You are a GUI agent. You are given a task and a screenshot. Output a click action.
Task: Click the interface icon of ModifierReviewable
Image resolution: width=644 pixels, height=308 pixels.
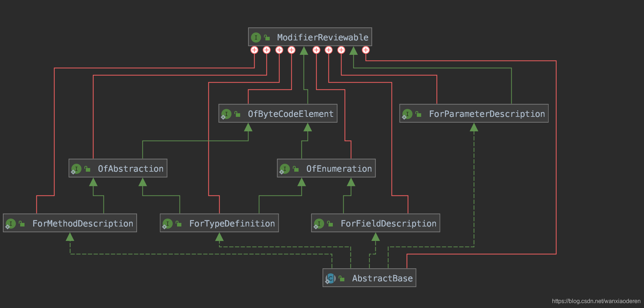click(x=256, y=37)
